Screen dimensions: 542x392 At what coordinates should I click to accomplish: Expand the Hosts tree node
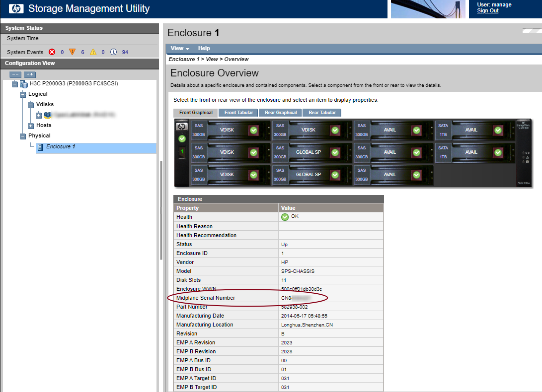pos(31,126)
